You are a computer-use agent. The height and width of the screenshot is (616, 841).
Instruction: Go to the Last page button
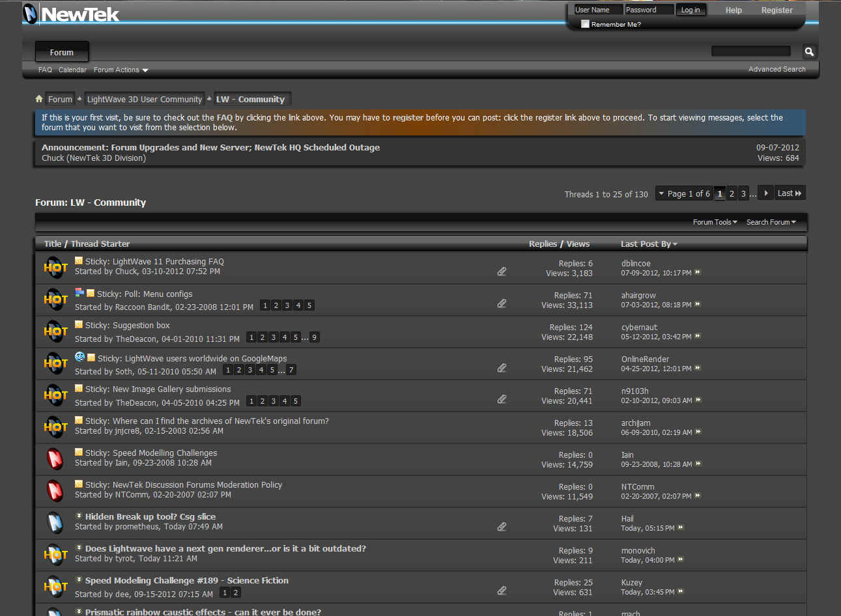pos(790,193)
